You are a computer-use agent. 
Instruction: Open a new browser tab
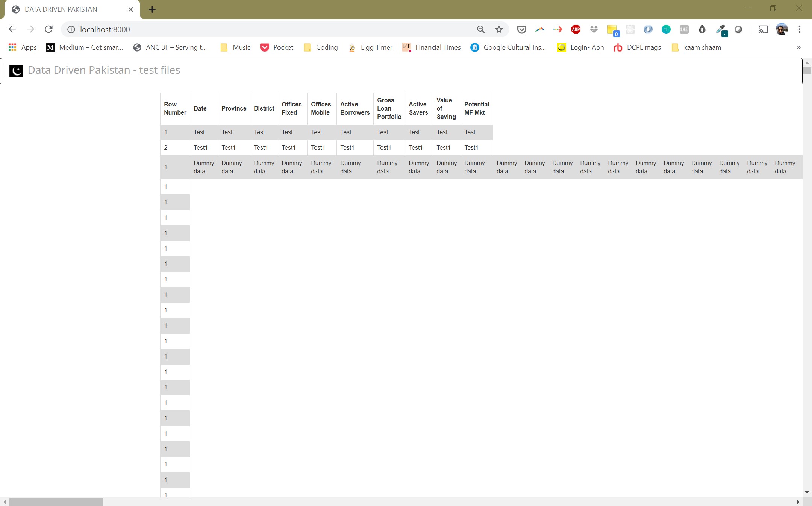(x=152, y=9)
